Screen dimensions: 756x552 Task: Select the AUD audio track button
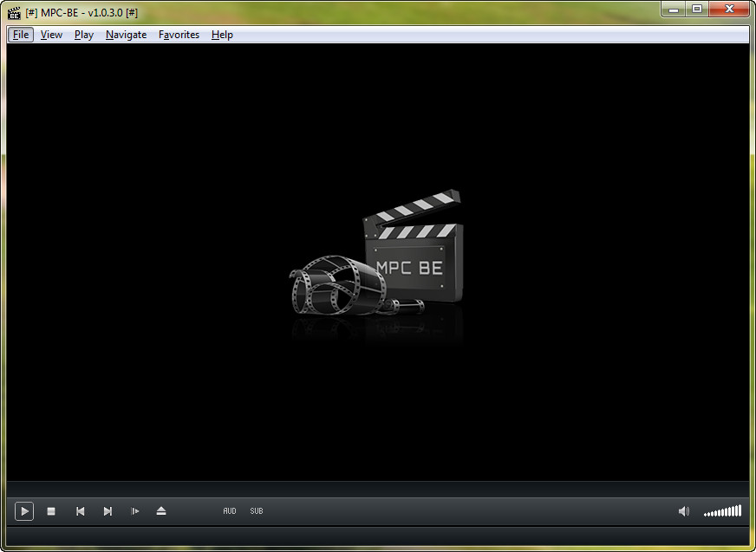[230, 511]
